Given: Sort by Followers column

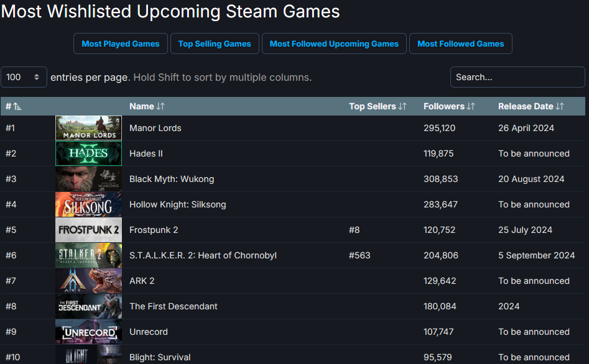Looking at the screenshot, I should tap(449, 107).
